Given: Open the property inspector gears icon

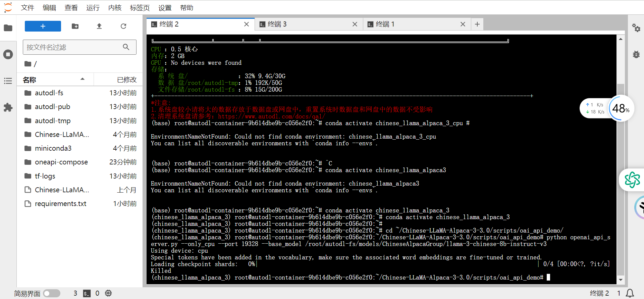Looking at the screenshot, I should (636, 28).
